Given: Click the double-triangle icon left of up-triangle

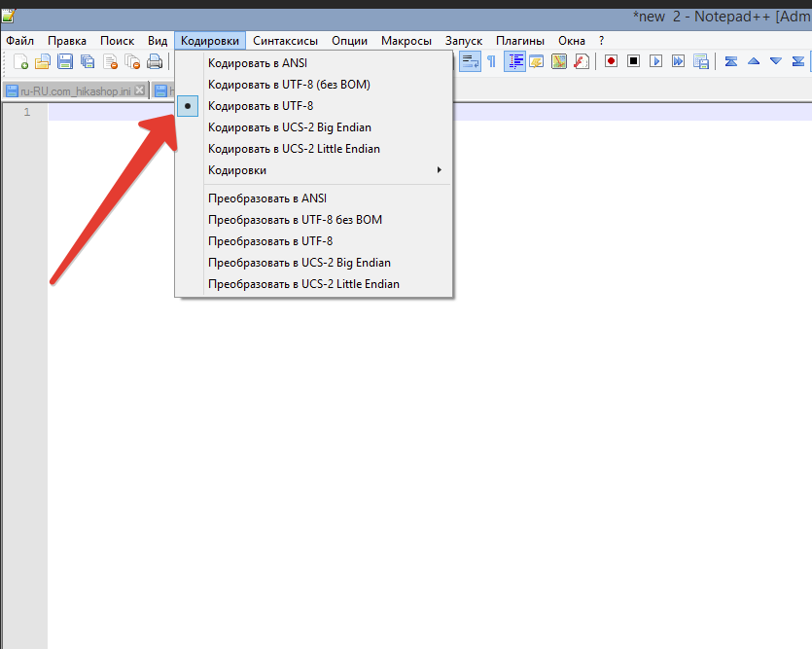Looking at the screenshot, I should [x=731, y=61].
